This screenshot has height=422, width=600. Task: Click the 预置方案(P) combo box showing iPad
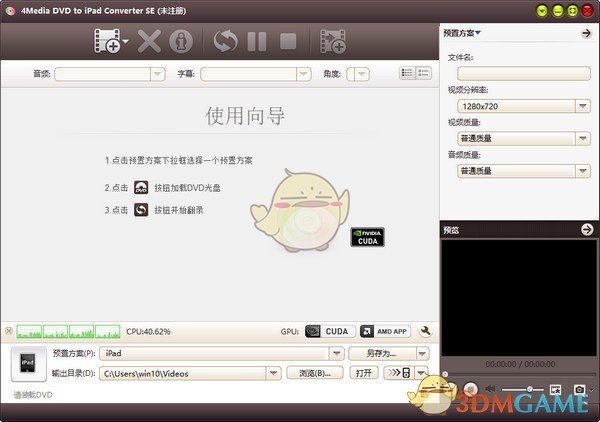pyautogui.click(x=222, y=354)
